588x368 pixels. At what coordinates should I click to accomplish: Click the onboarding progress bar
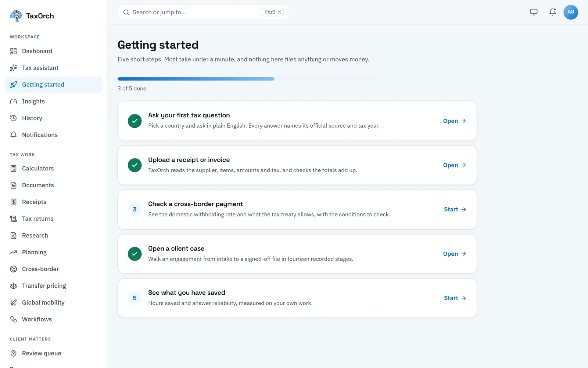[249, 79]
